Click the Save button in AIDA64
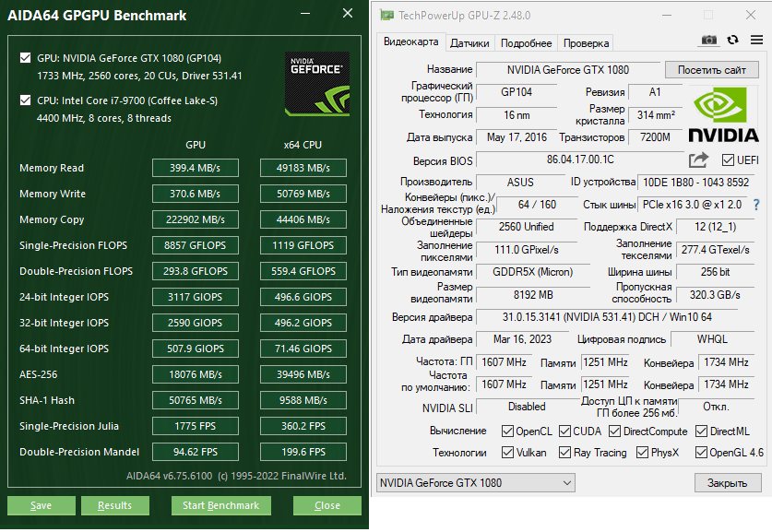772x532 pixels. [x=41, y=505]
